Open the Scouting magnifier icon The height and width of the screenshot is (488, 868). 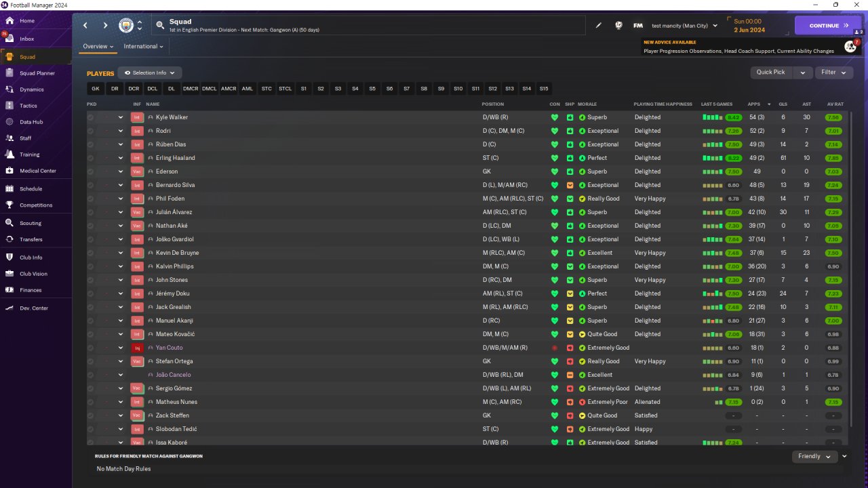point(9,222)
